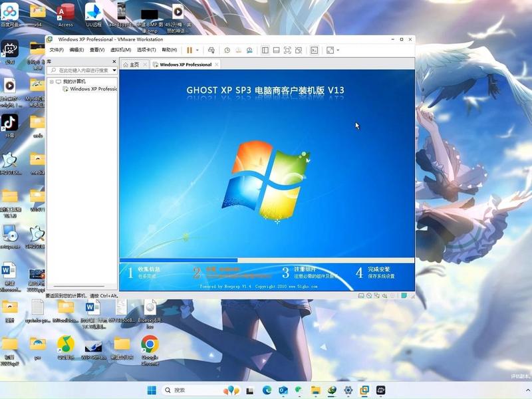Open the Access desktop shortcut

click(x=65, y=15)
